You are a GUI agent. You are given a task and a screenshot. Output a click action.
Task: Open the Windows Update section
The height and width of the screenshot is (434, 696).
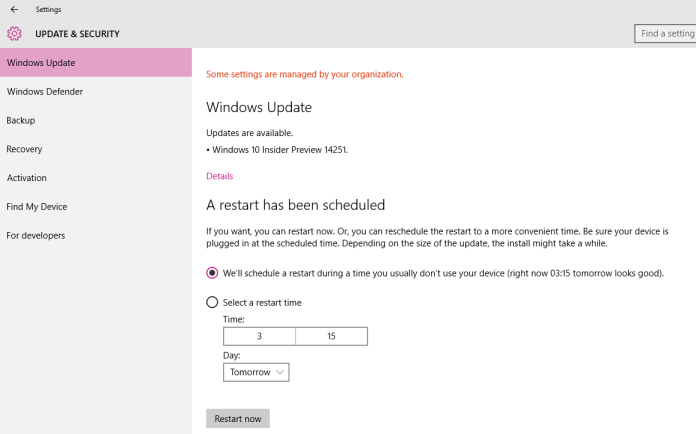[96, 63]
